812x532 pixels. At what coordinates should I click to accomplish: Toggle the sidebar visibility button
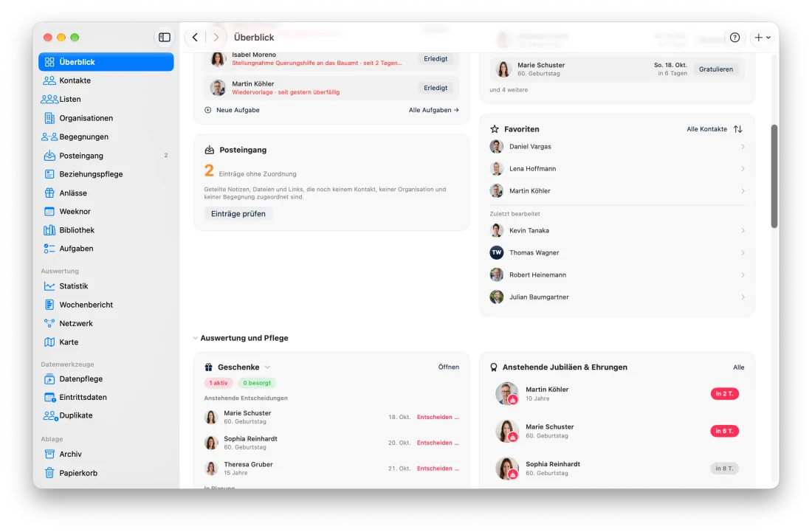click(x=164, y=37)
